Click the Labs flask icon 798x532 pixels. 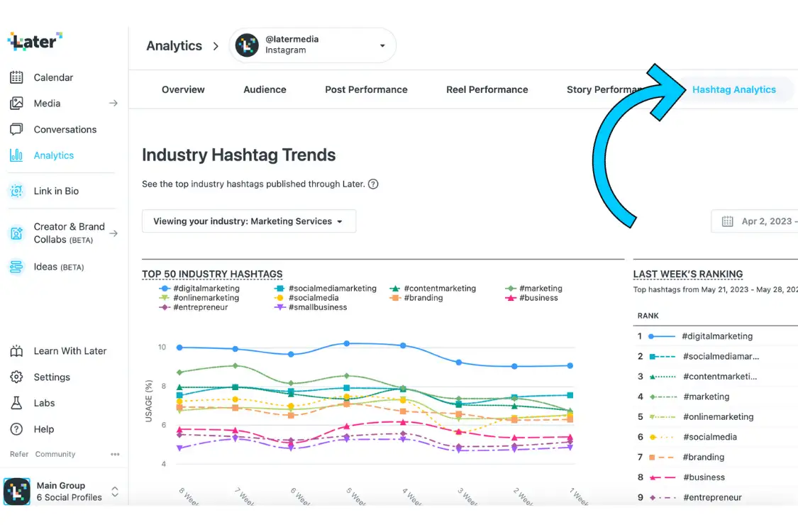pos(16,403)
